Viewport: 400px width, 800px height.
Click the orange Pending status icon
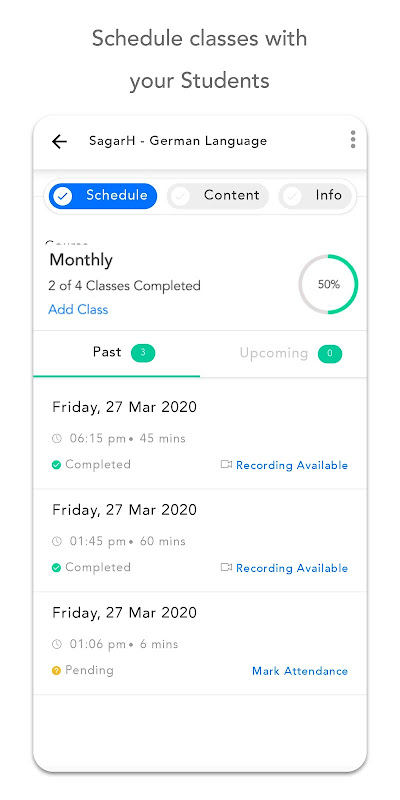coord(57,670)
